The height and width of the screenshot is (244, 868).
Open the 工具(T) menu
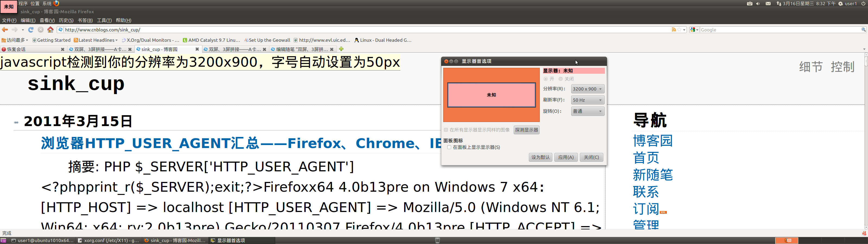(104, 21)
